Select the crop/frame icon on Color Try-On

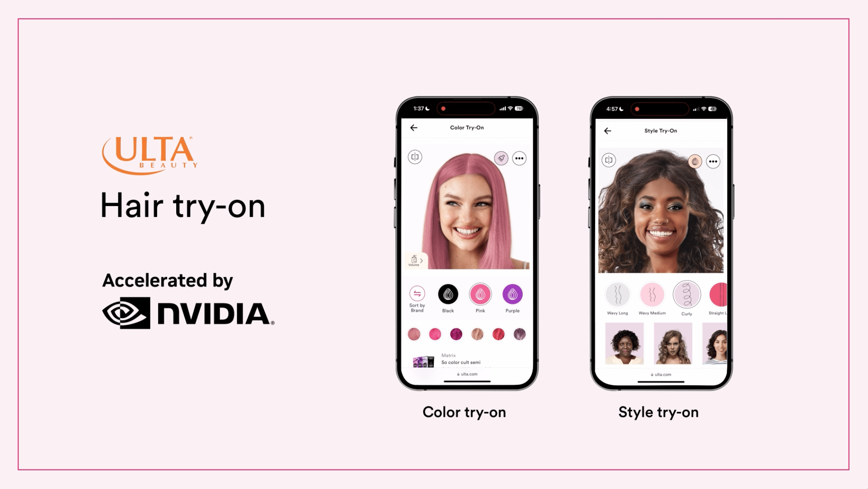415,157
